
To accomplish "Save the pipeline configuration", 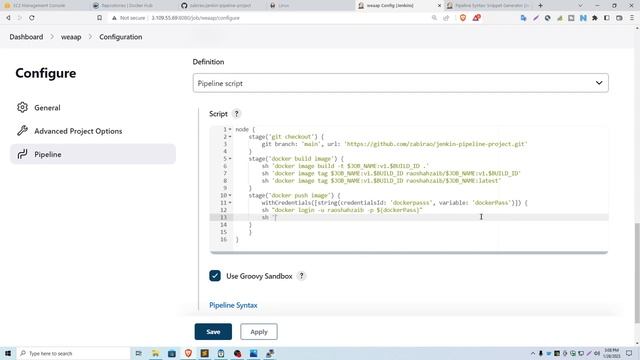I will tap(213, 332).
